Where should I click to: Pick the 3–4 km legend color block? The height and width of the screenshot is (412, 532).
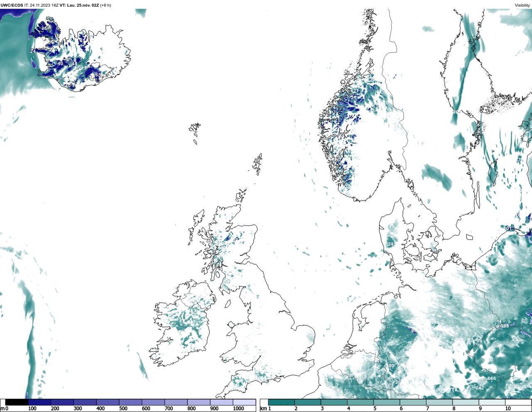[x=334, y=402]
